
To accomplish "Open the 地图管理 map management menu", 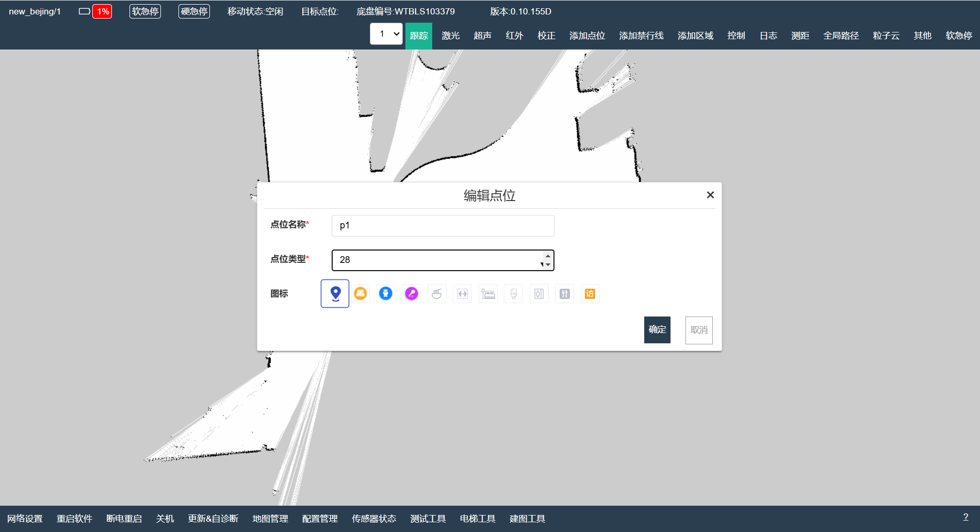I will [270, 519].
